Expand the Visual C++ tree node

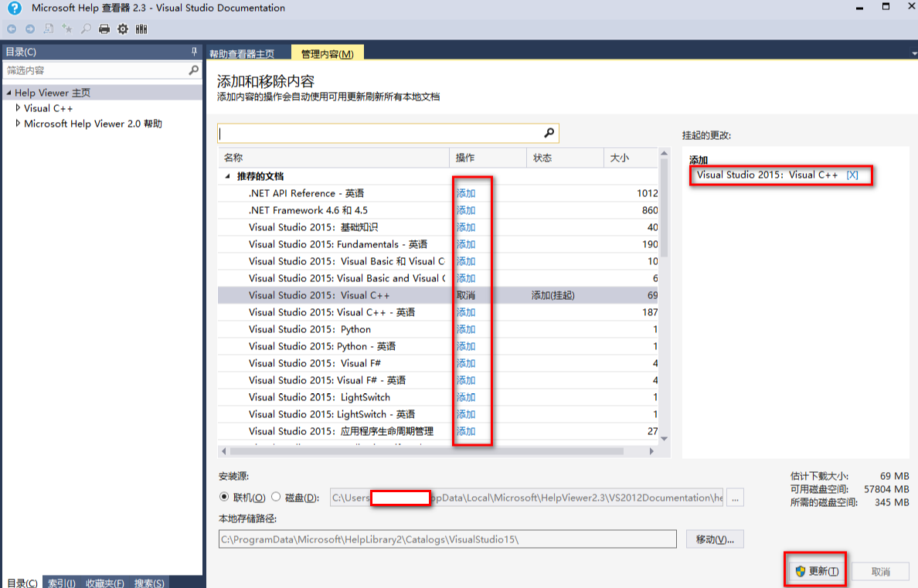18,107
